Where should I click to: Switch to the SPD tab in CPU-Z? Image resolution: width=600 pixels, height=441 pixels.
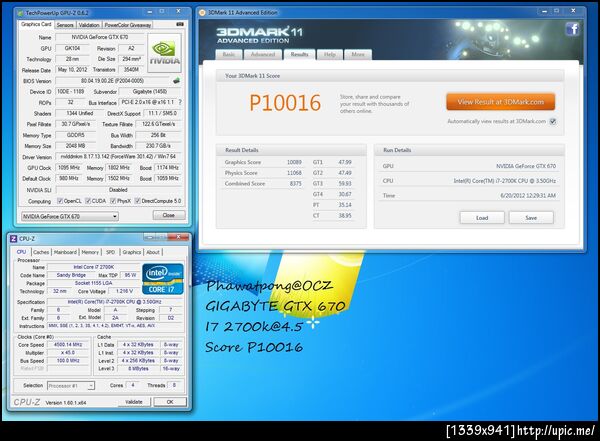point(110,252)
